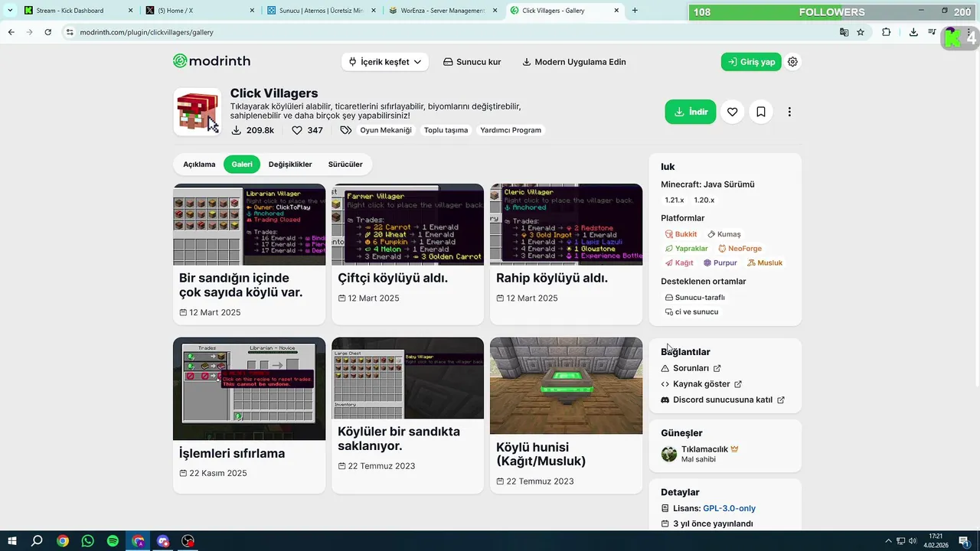This screenshot has height=551, width=980.
Task: Click the taskbar clock showing 17:21
Action: pyautogui.click(x=936, y=541)
